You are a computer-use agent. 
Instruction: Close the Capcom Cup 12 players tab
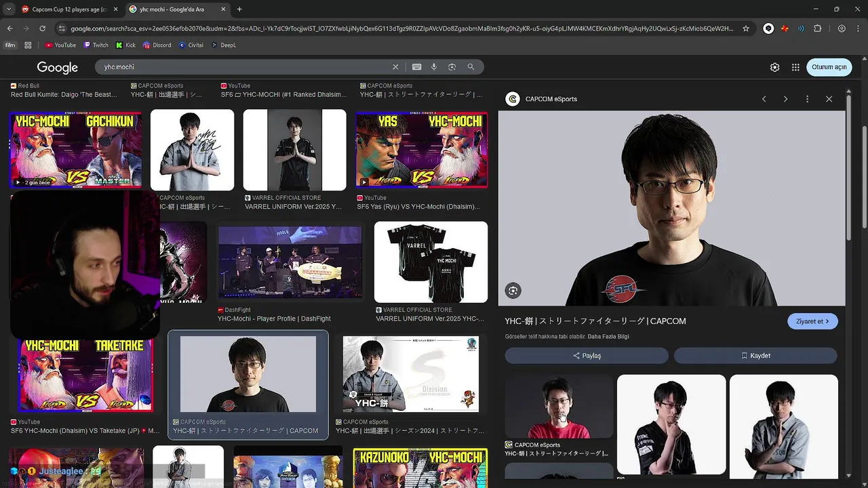115,9
